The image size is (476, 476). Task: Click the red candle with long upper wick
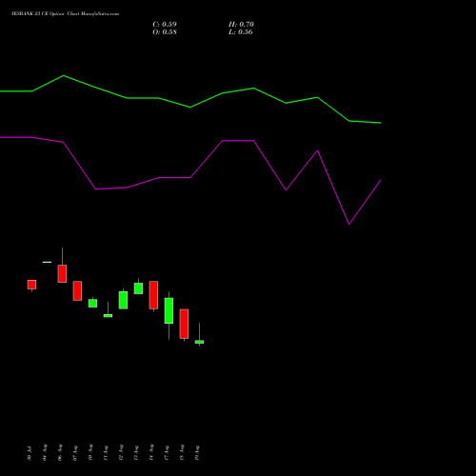coord(62,273)
